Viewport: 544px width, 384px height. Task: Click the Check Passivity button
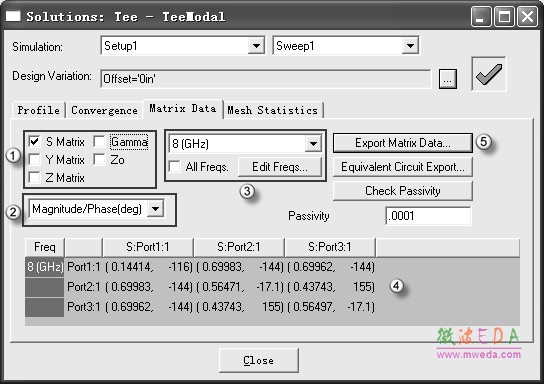coord(403,191)
